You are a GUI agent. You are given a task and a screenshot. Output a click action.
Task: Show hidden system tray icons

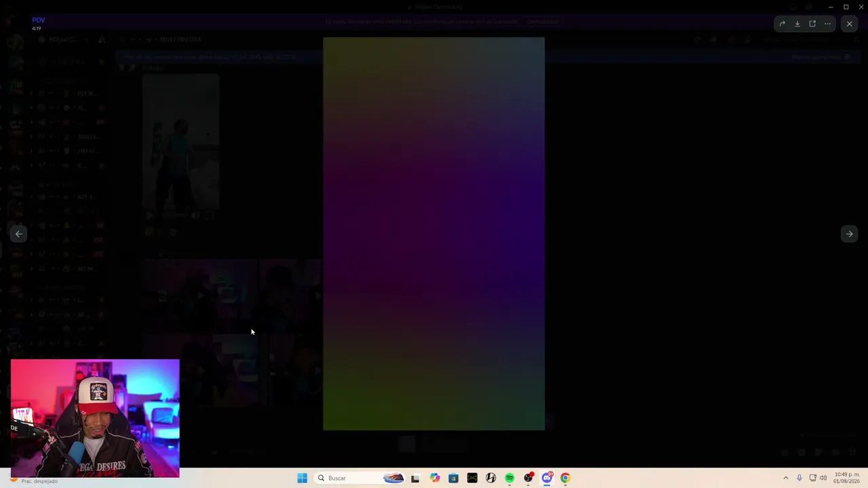tap(785, 478)
